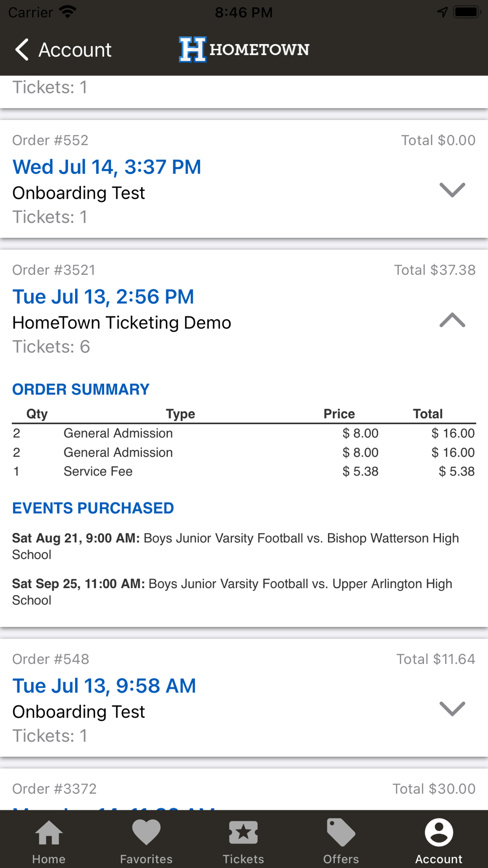The width and height of the screenshot is (488, 868).
Task: Select the Account person icon
Action: coord(439,832)
